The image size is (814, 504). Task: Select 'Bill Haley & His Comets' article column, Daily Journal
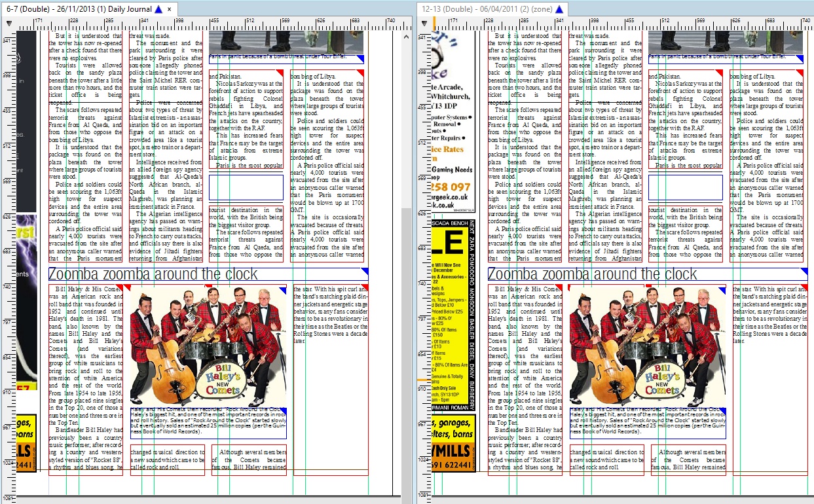coord(85,380)
